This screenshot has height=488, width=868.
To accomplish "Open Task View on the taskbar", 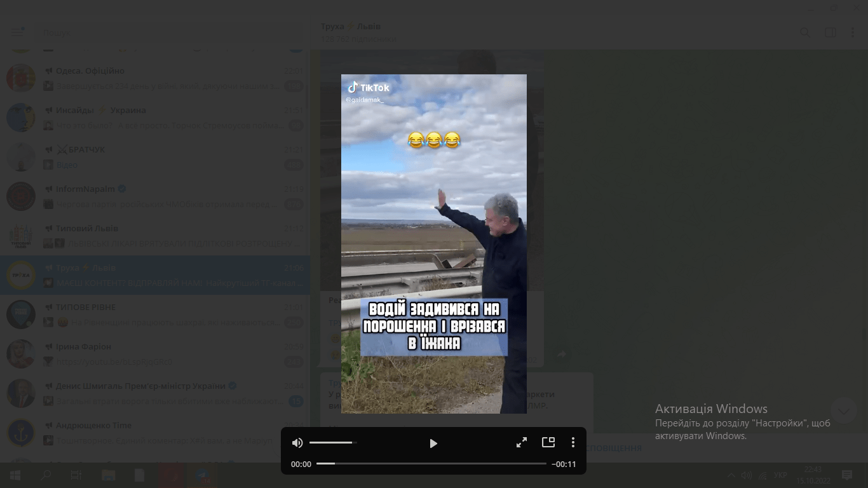I will 76,475.
